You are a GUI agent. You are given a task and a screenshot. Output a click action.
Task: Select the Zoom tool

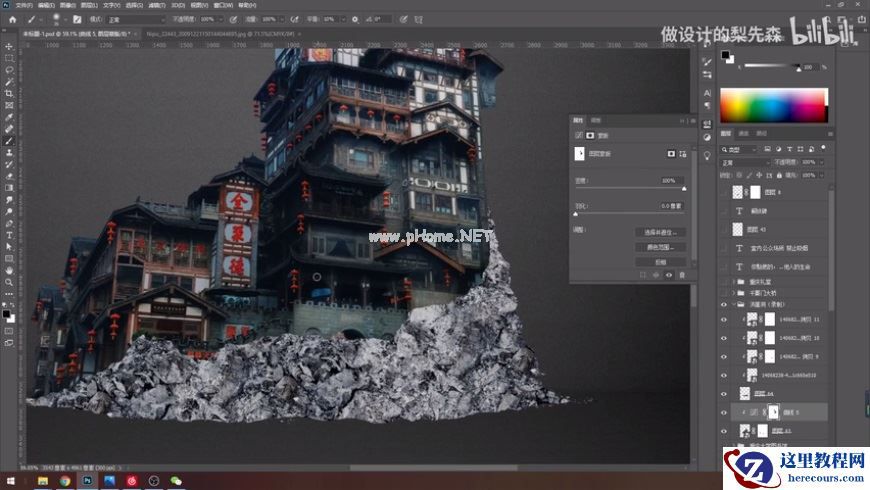[x=9, y=282]
